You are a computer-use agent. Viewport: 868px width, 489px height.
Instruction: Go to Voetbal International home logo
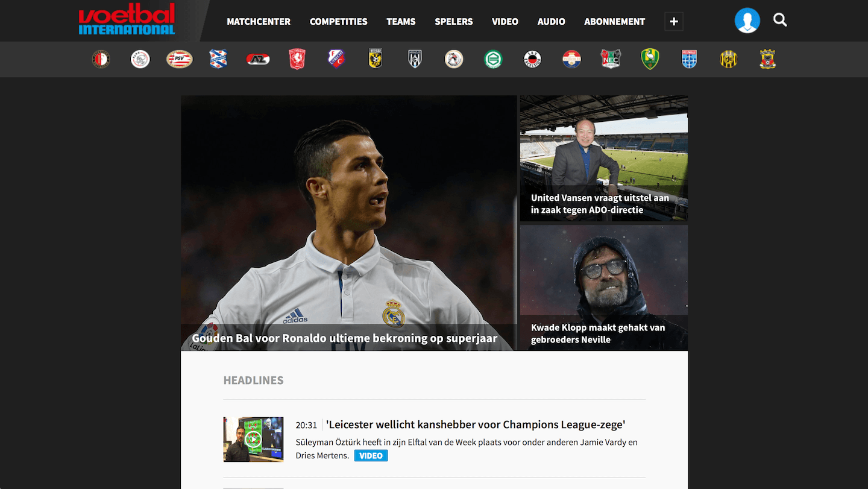(127, 19)
